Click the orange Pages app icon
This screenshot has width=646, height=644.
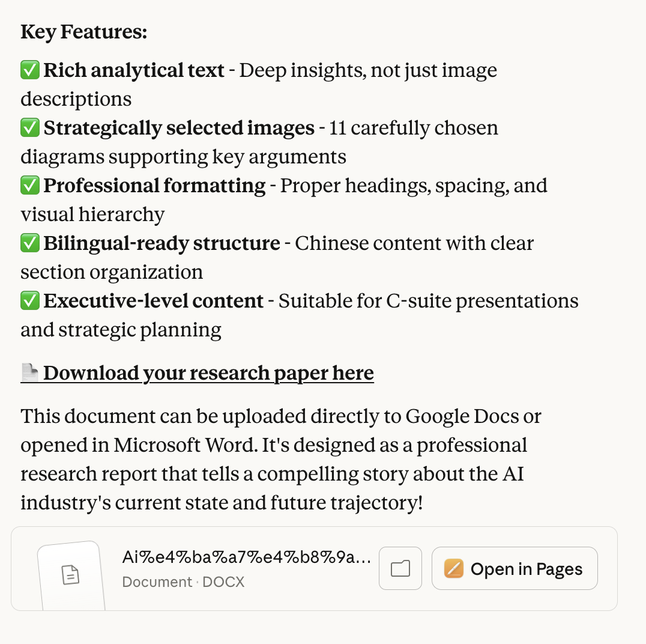(454, 568)
